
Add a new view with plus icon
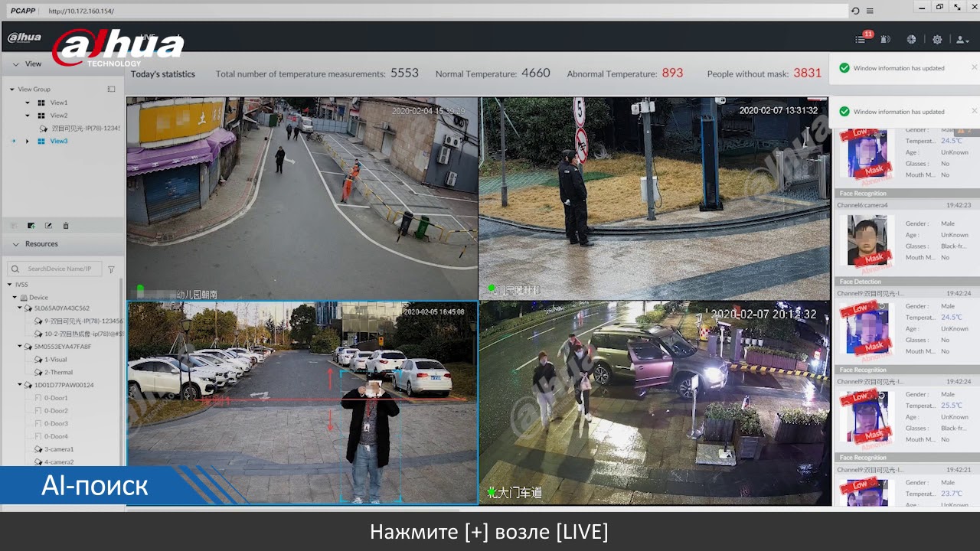point(31,226)
